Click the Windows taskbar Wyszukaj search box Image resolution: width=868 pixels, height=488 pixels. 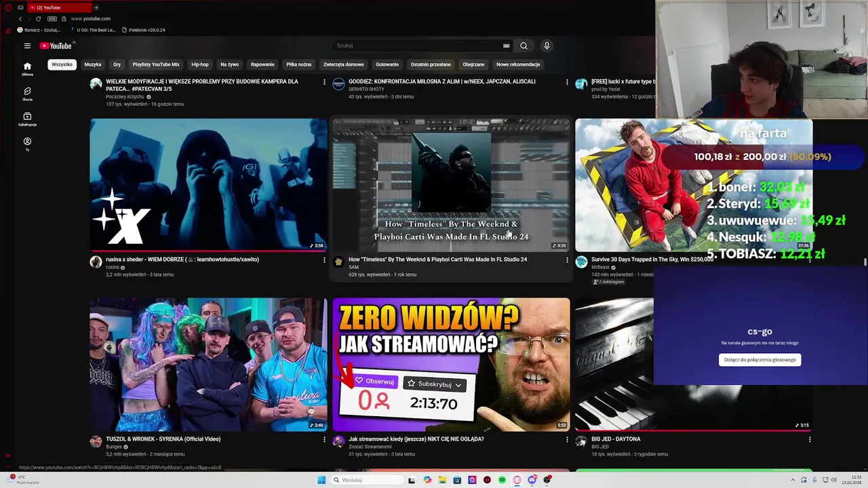(367, 480)
